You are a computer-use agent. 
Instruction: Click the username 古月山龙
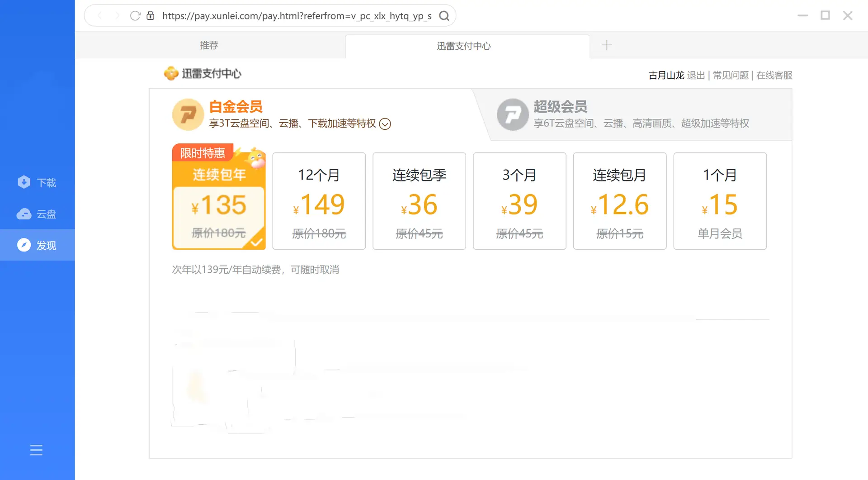coord(666,75)
